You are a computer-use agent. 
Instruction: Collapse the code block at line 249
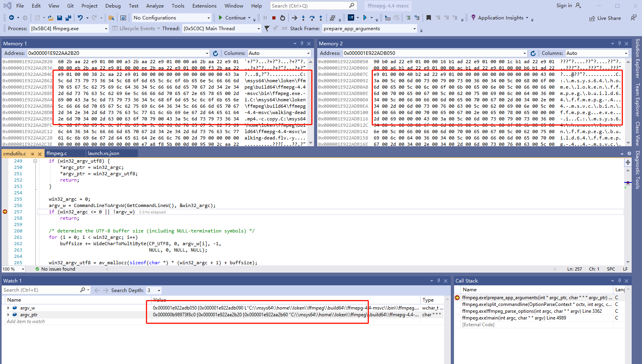pyautogui.click(x=35, y=161)
